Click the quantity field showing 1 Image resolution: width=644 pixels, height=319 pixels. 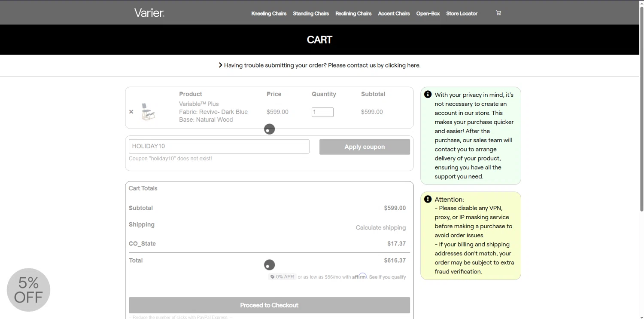(x=322, y=112)
